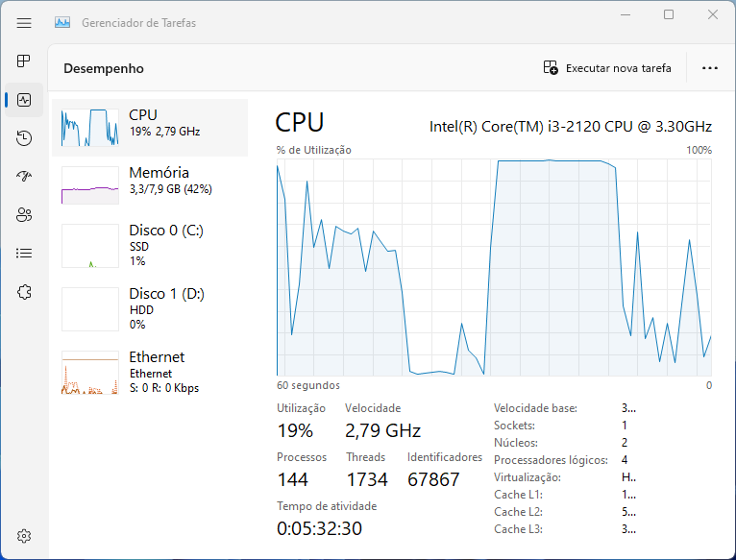Viewport: 736px width, 560px height.
Task: Open the three-dots more options menu
Action: (710, 68)
